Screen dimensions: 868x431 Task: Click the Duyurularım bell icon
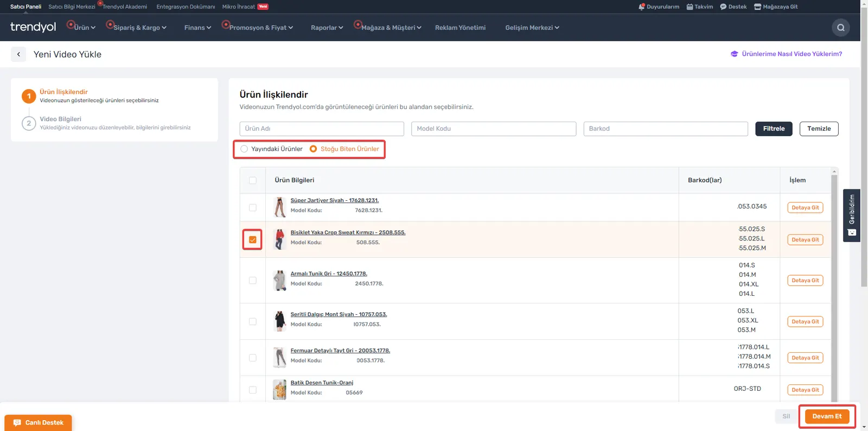(x=642, y=7)
